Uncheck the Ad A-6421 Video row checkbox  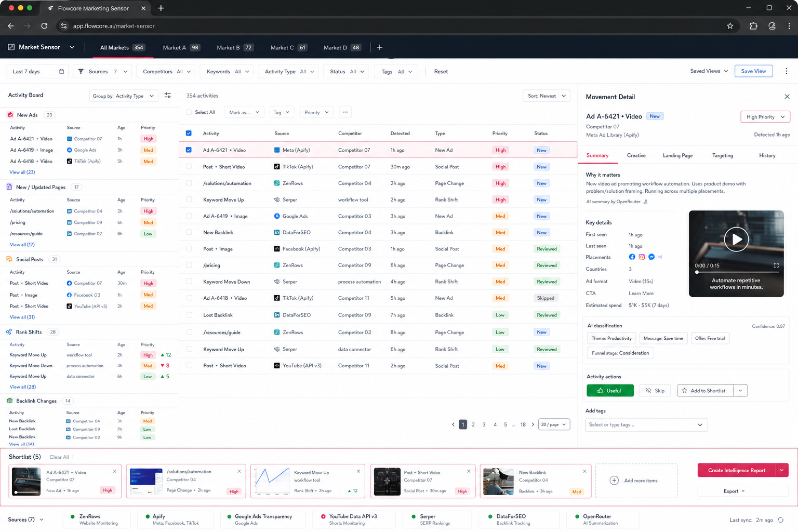[x=189, y=150]
